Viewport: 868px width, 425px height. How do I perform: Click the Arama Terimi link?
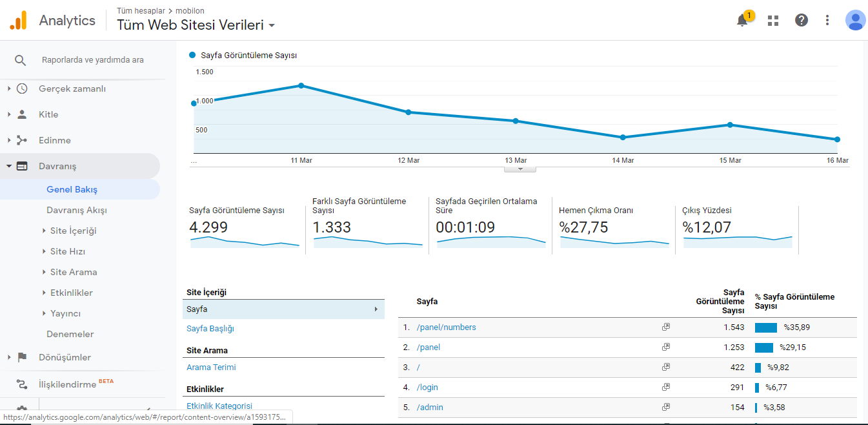tap(211, 368)
